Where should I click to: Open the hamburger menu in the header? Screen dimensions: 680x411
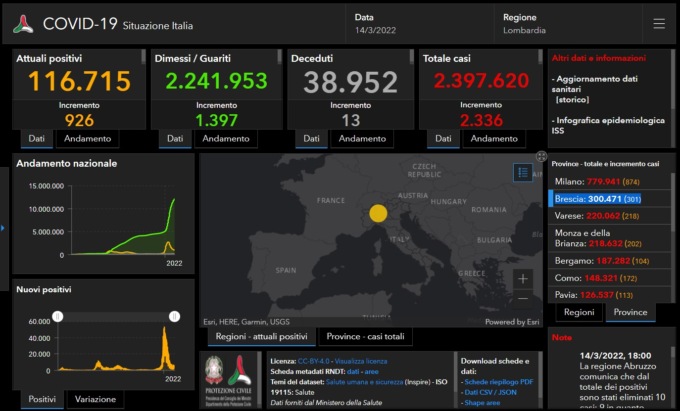(x=658, y=24)
